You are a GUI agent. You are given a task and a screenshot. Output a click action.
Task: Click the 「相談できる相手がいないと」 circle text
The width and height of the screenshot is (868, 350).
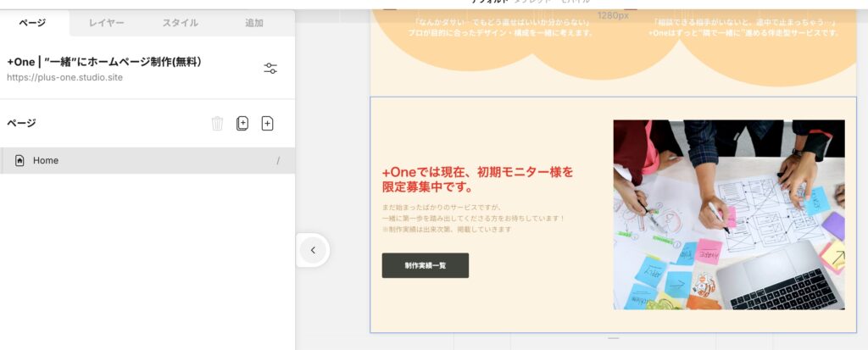744,28
